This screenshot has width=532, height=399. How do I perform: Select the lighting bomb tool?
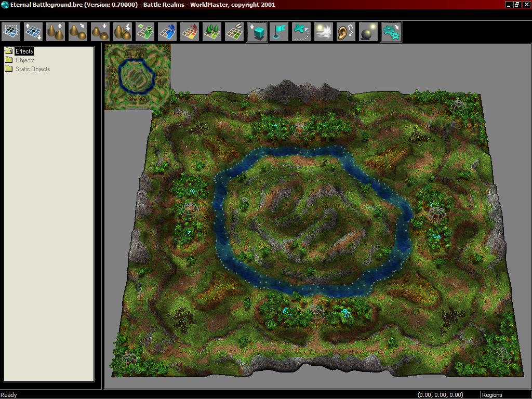(x=368, y=31)
